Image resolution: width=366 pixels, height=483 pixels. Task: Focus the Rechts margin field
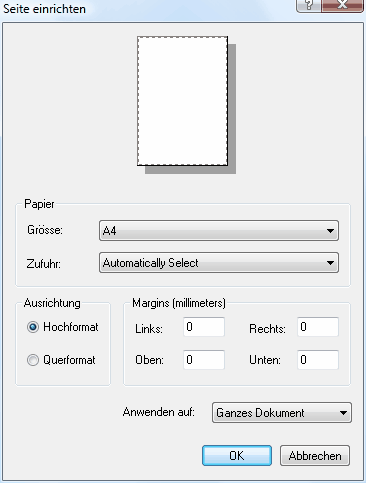coord(318,327)
